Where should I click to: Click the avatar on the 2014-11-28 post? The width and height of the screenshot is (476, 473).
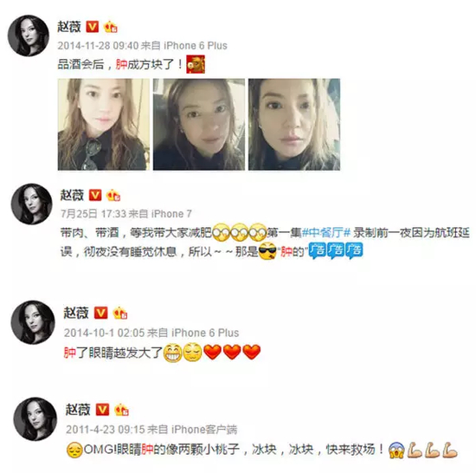[x=29, y=36]
